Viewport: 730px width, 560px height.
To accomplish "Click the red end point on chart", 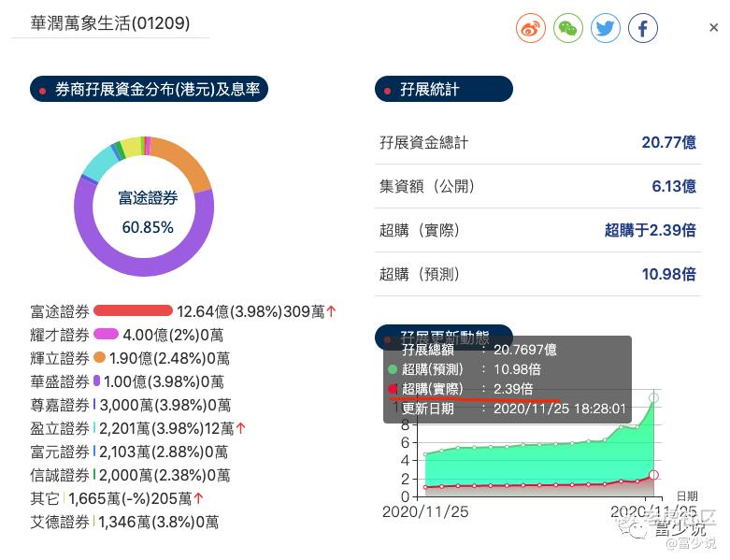I will [653, 475].
